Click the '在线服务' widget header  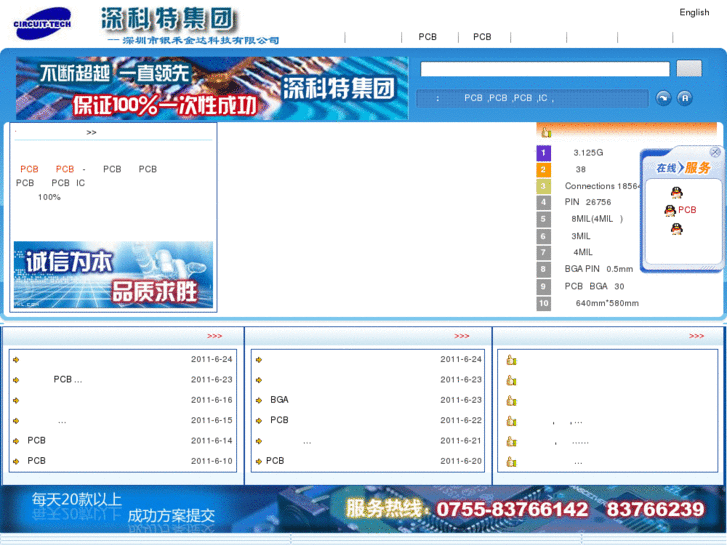[683, 167]
